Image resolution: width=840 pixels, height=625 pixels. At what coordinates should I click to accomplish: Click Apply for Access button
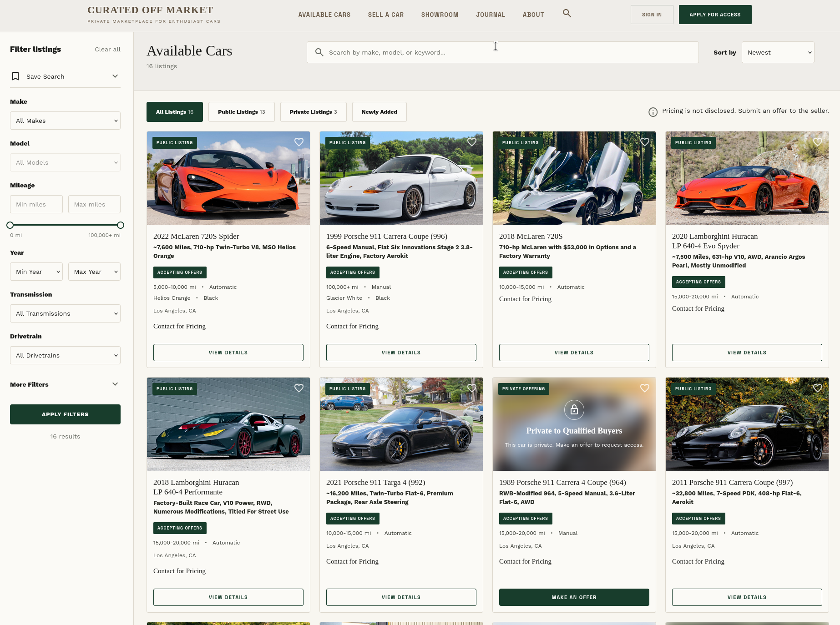pyautogui.click(x=715, y=15)
